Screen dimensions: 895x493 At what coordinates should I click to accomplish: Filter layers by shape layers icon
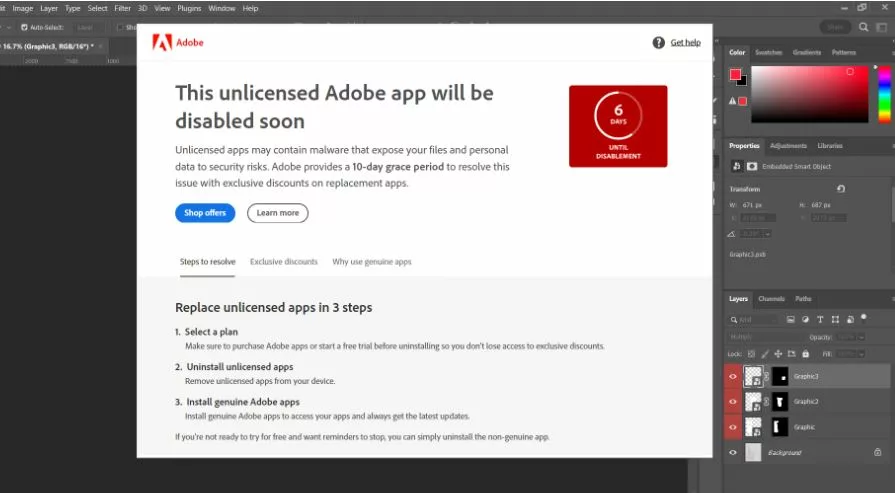pyautogui.click(x=835, y=320)
